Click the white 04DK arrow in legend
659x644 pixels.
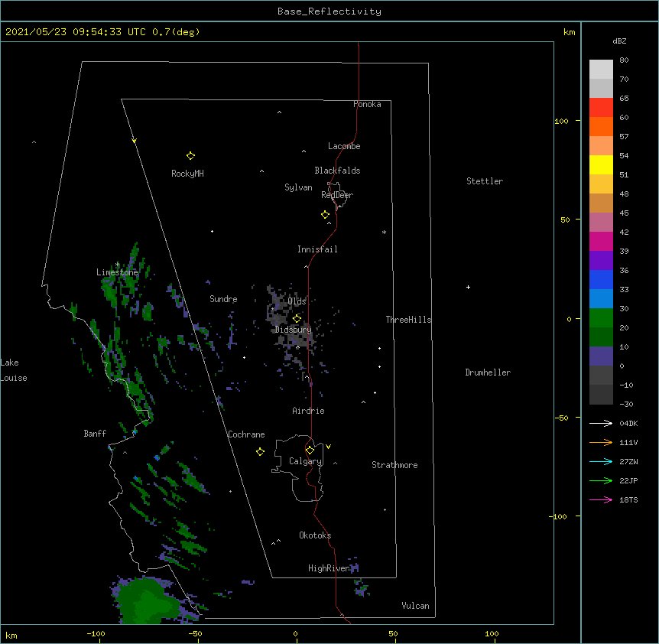601,423
